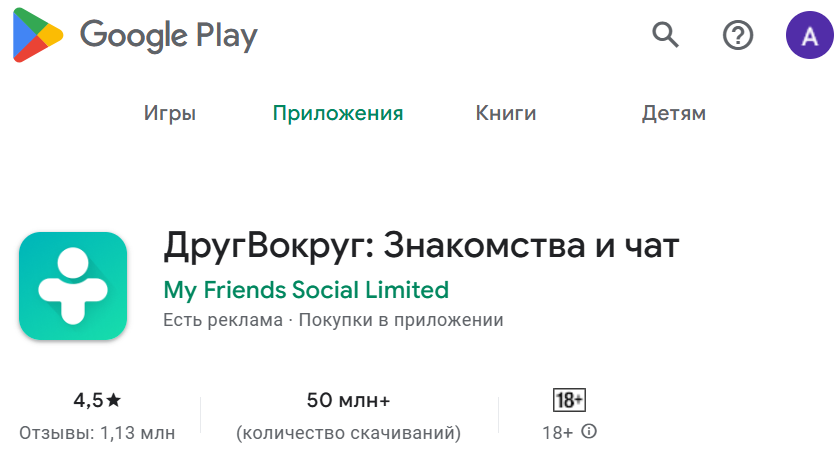Click the Есть реклама label
The height and width of the screenshot is (451, 836).
pyautogui.click(x=222, y=320)
